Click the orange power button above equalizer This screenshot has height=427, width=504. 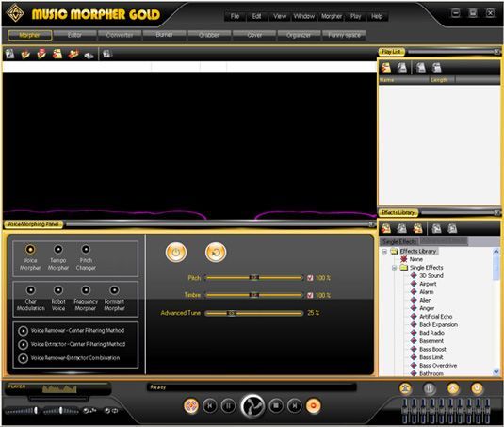(477, 388)
